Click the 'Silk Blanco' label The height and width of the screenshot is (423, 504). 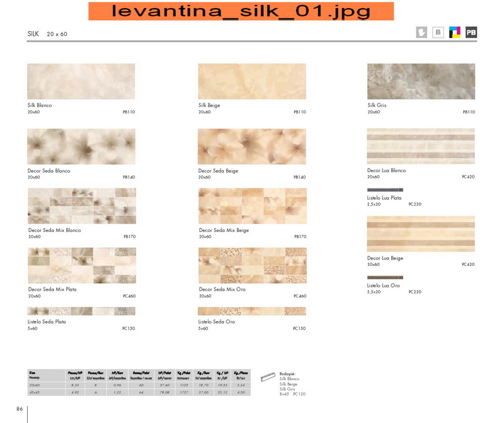[x=40, y=105]
